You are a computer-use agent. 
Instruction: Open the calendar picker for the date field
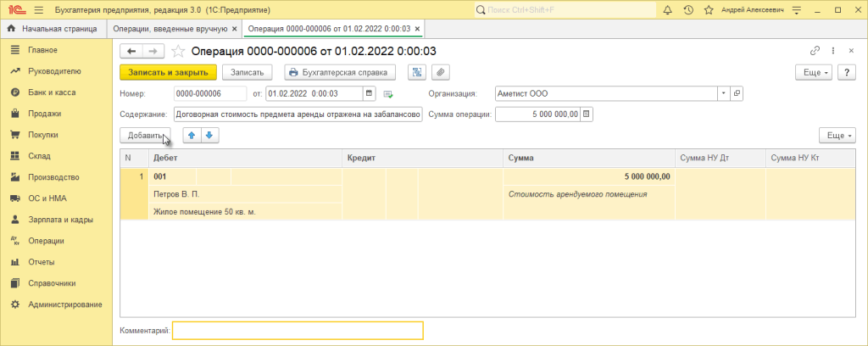click(370, 93)
